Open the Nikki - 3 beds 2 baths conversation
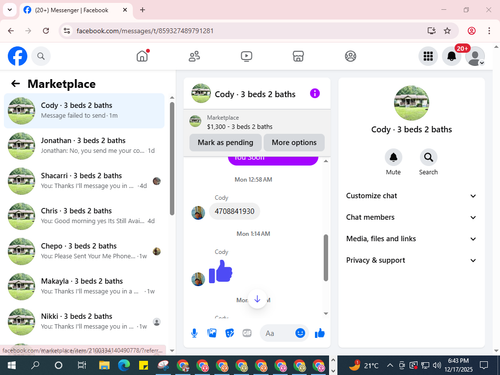 pos(84,321)
